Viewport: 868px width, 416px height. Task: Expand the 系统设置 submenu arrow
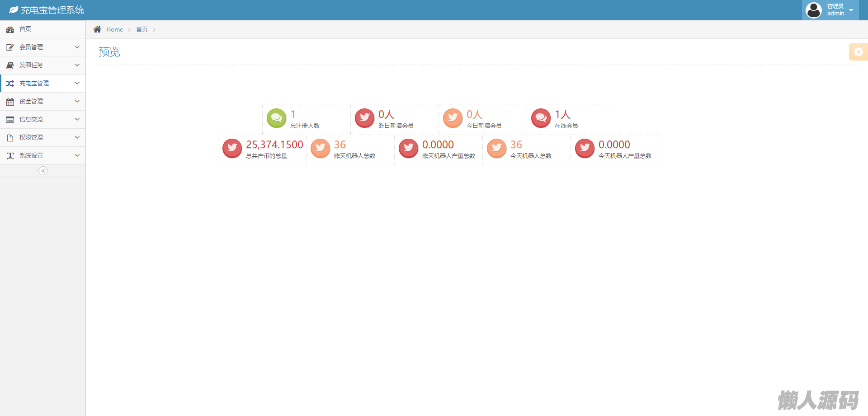point(77,155)
